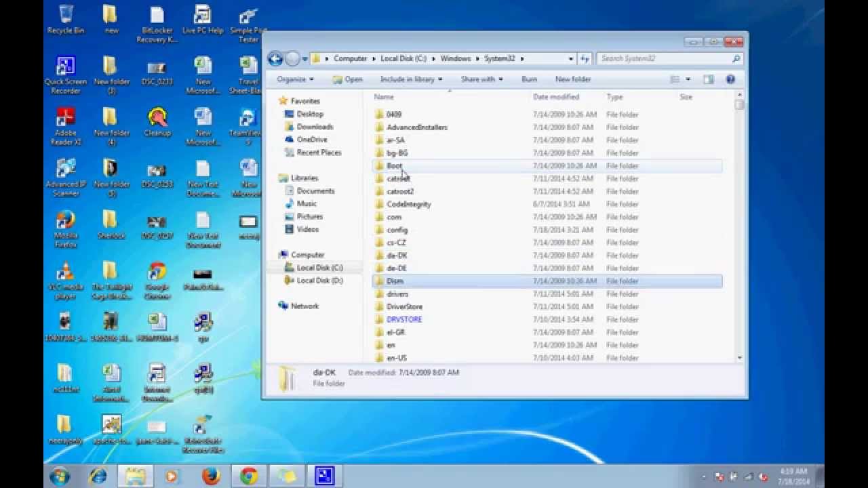Select Google Chrome desktop shortcut
The height and width of the screenshot is (488, 868).
click(x=157, y=281)
